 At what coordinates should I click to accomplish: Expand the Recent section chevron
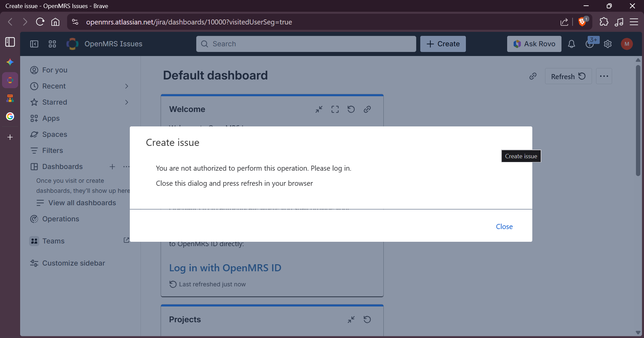(x=126, y=86)
